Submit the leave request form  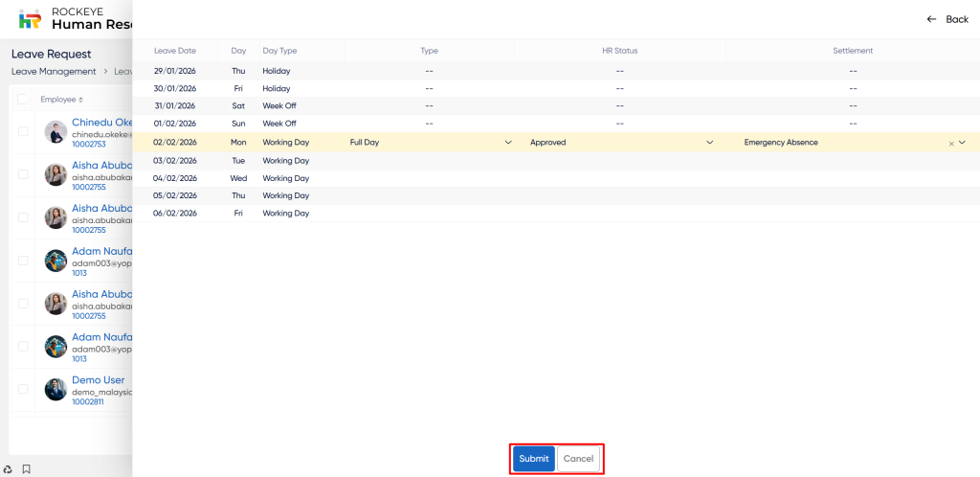tap(533, 459)
